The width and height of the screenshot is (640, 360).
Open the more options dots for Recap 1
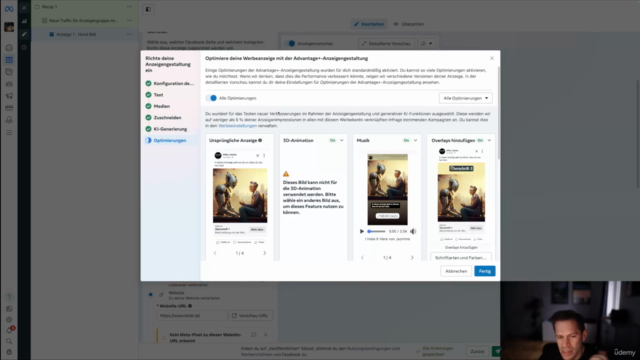pyautogui.click(x=129, y=7)
